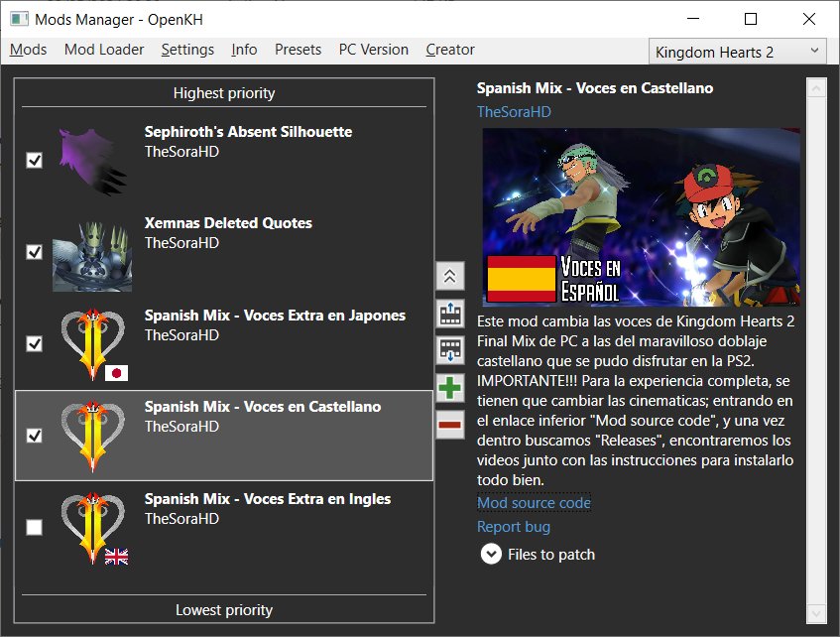Select the move mod up icon
This screenshot has height=637, width=840.
pyautogui.click(x=450, y=314)
